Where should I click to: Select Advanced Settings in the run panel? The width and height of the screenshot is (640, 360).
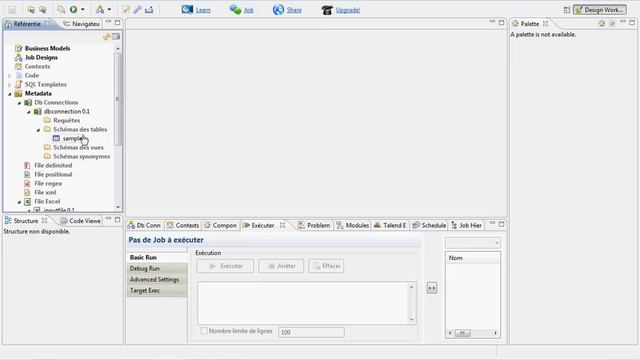pos(157,280)
